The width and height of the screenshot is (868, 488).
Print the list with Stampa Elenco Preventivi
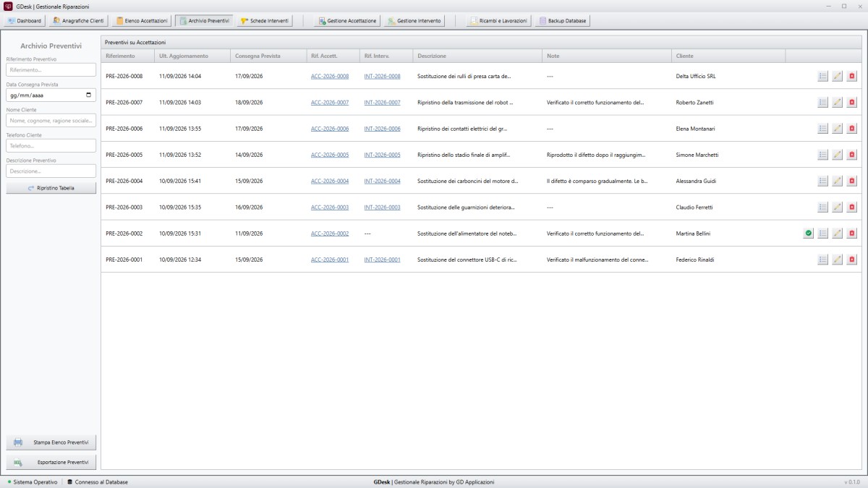[x=51, y=442]
